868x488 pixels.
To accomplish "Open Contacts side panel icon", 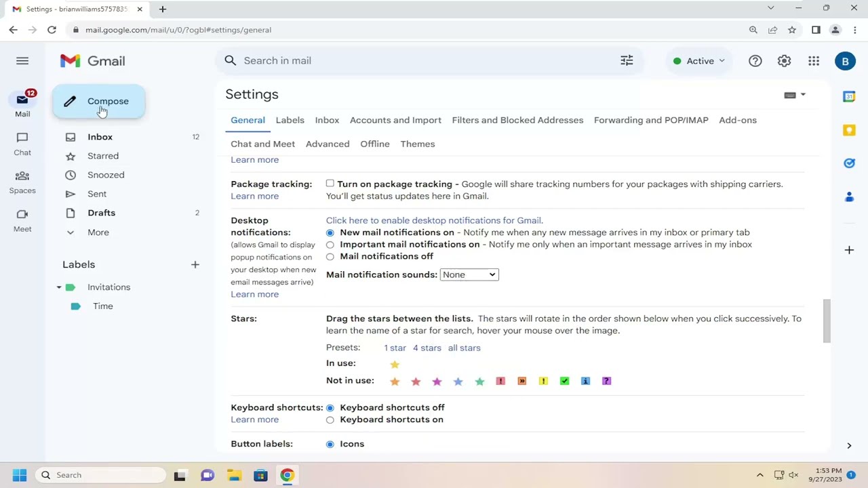I will pos(849,197).
